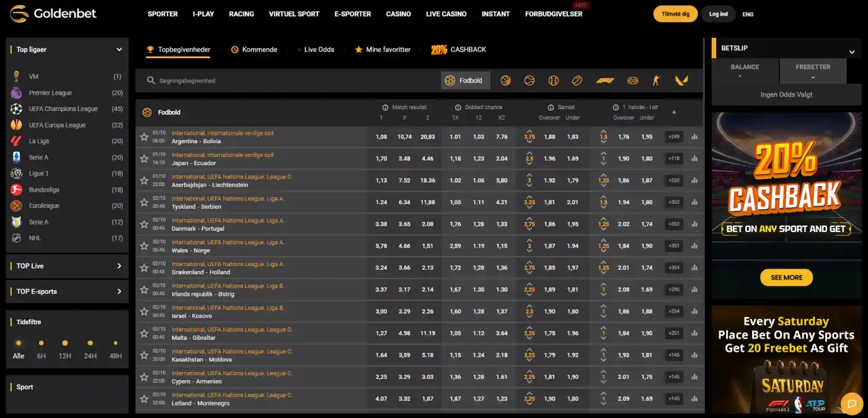Image resolution: width=868 pixels, height=418 pixels.
Task: Click the Premier League logo icon
Action: (16, 93)
